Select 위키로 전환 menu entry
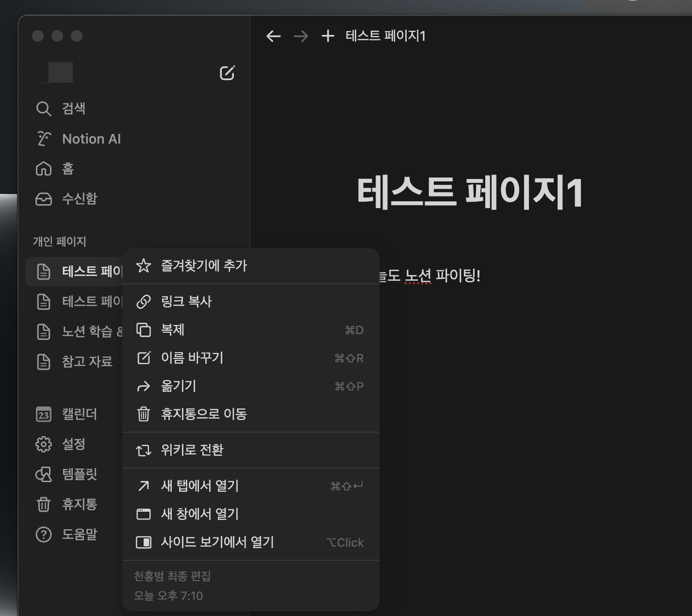This screenshot has width=692, height=616. (x=250, y=450)
